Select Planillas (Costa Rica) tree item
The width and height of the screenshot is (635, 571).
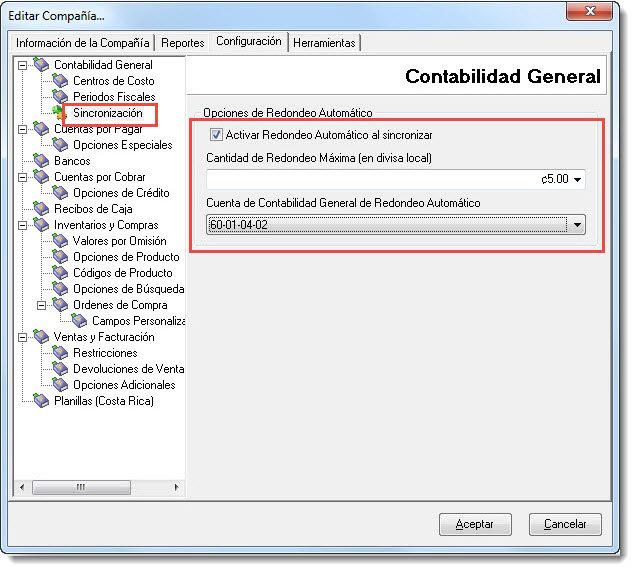point(104,401)
